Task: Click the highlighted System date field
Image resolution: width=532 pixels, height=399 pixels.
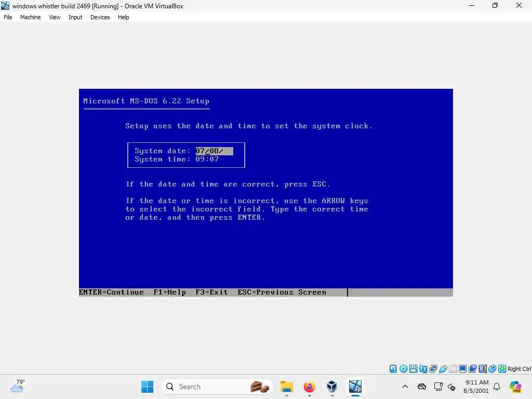Action: [x=214, y=151]
